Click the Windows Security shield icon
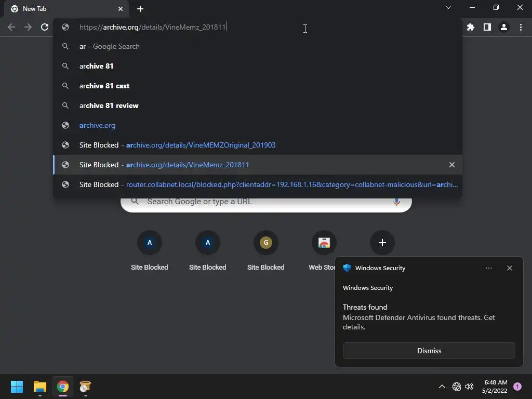 tap(347, 268)
